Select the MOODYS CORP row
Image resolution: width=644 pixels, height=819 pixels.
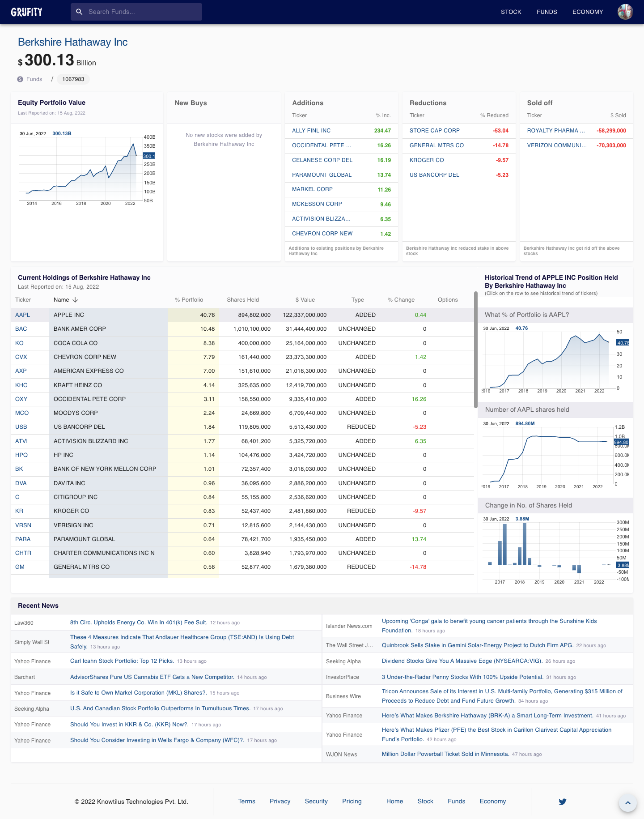pyautogui.click(x=242, y=413)
